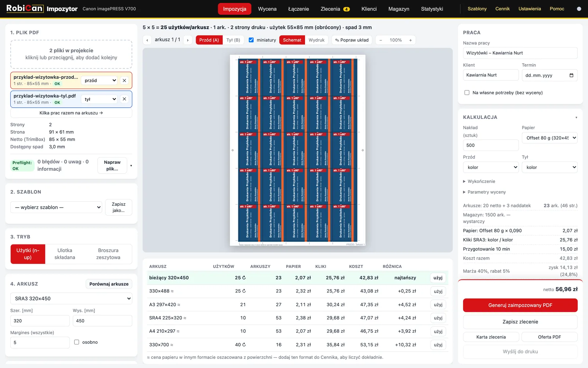Open the Magazyn tab
The height and width of the screenshot is (368, 588).
pyautogui.click(x=399, y=9)
